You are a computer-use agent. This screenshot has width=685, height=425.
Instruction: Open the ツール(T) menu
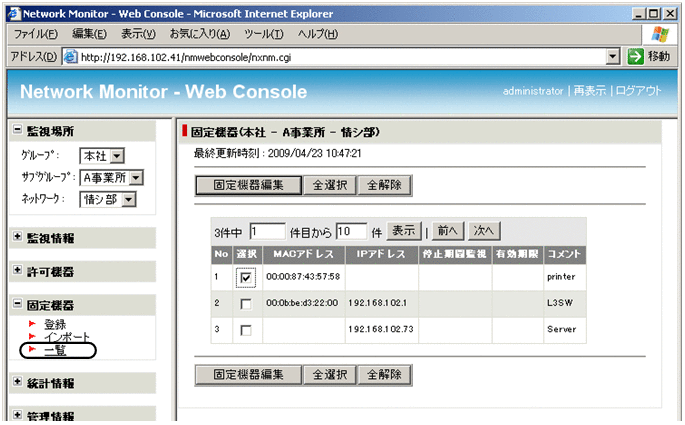click(264, 34)
